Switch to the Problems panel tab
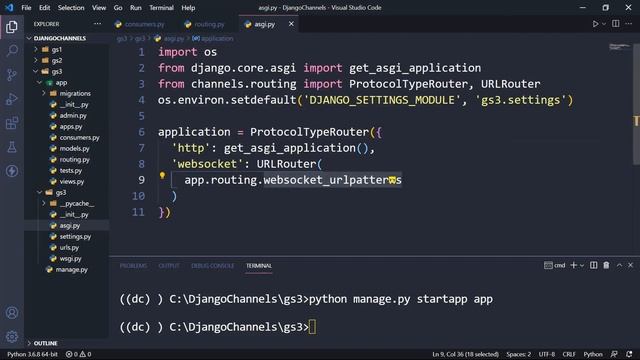The height and width of the screenshot is (360, 640). click(133, 266)
